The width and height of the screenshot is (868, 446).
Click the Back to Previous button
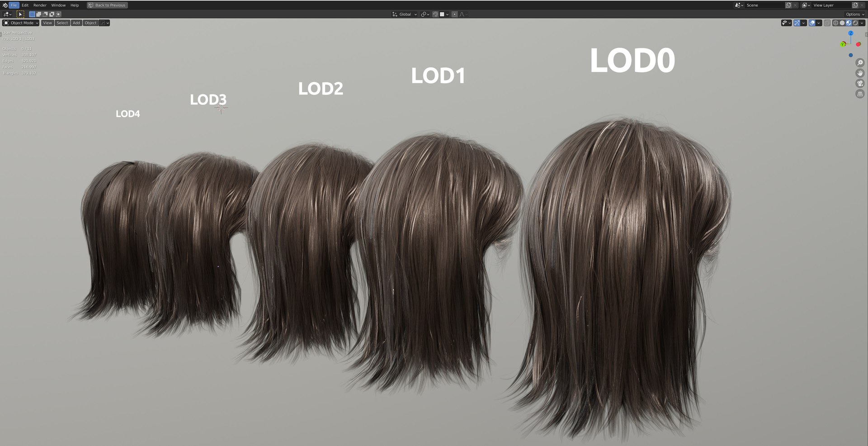point(107,5)
